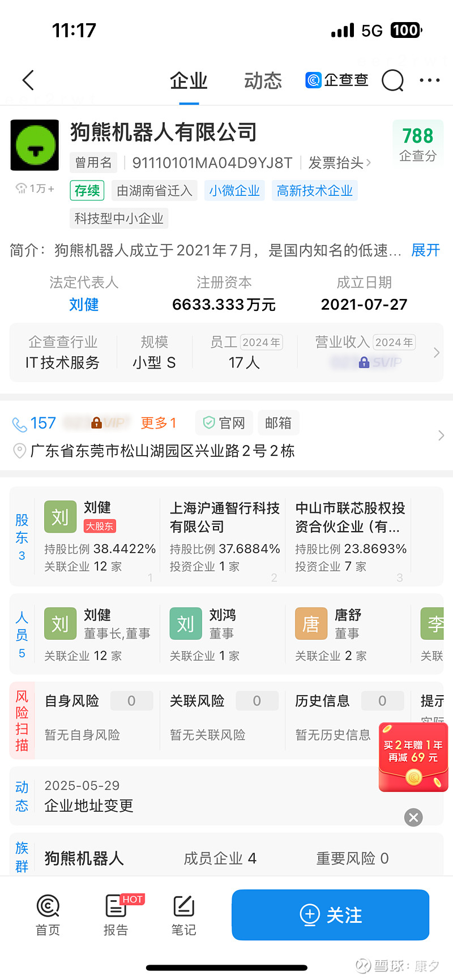Screen dimensions: 453x980
Task: Expand the industry info row chevron
Action: (x=436, y=353)
